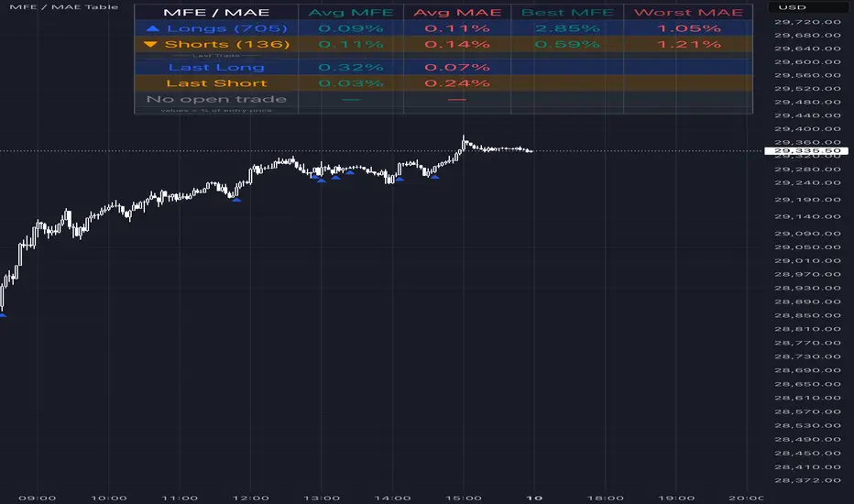
Task: Click the 29,480.00 price axis label
Action: pos(807,102)
